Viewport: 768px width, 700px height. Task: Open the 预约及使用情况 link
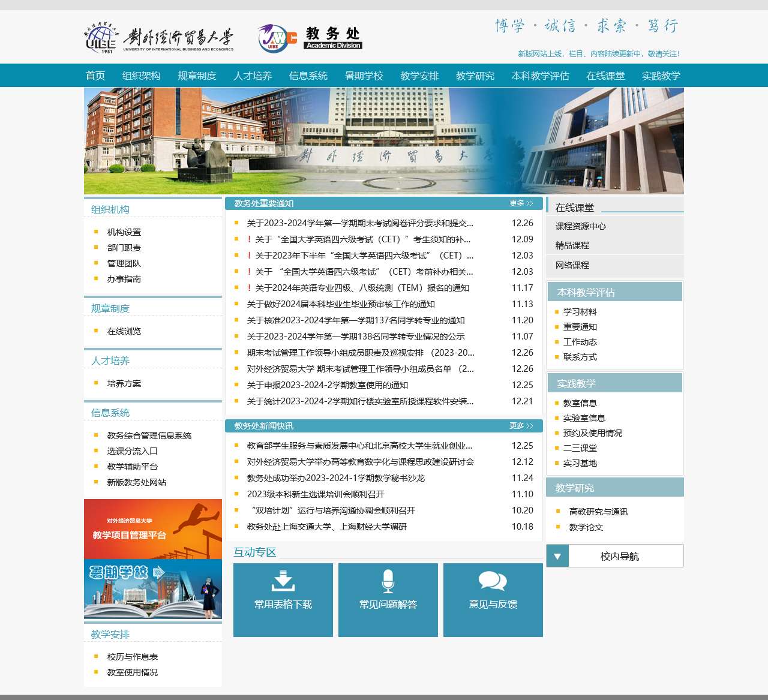tap(593, 433)
